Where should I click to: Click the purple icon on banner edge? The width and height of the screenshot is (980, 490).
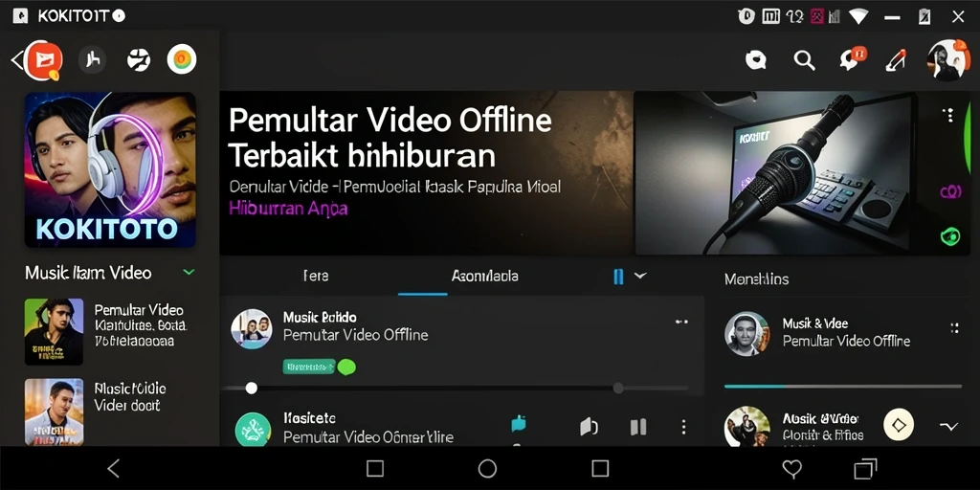click(x=950, y=191)
